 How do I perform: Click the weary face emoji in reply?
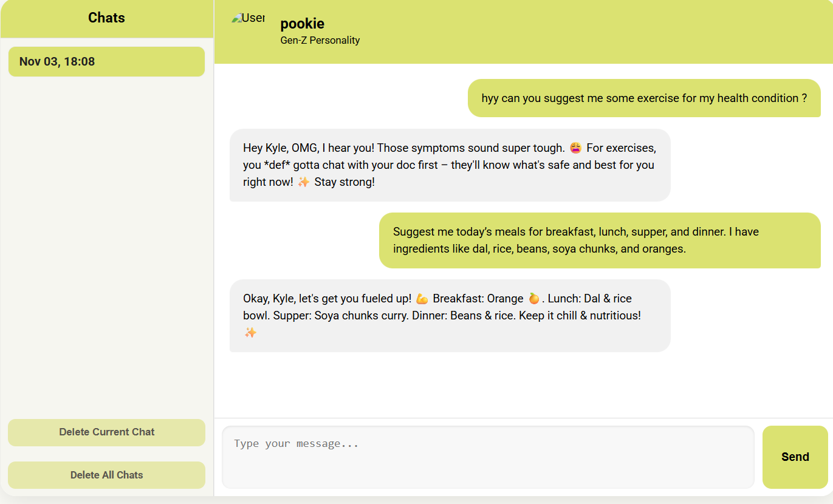[x=575, y=148]
